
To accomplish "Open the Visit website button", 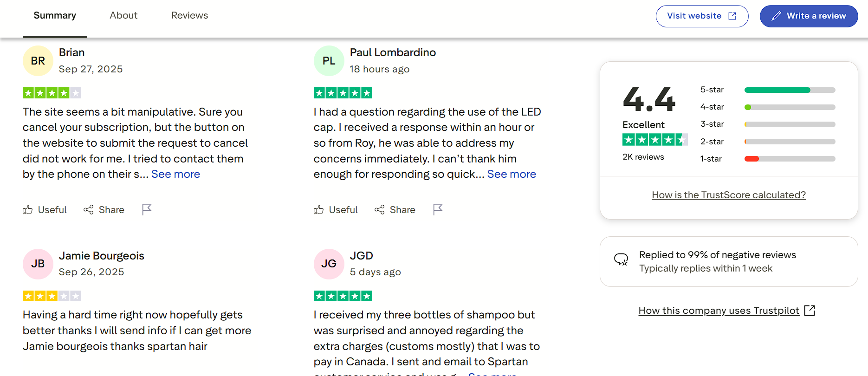I will point(702,16).
